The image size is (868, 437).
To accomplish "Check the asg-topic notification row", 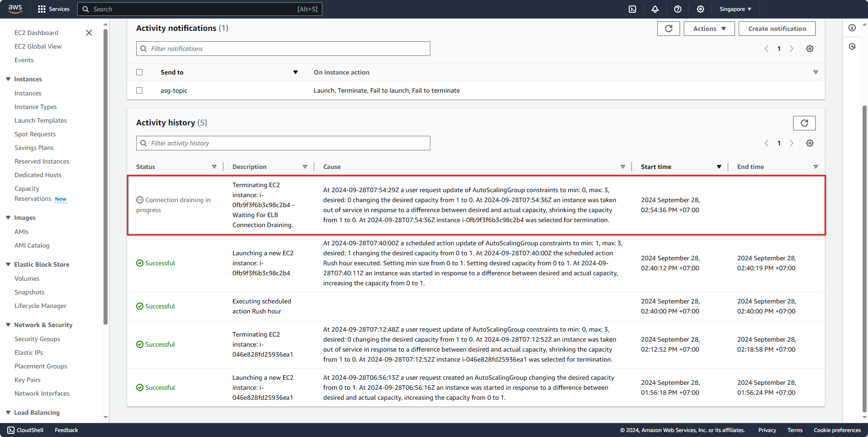I will (x=139, y=90).
